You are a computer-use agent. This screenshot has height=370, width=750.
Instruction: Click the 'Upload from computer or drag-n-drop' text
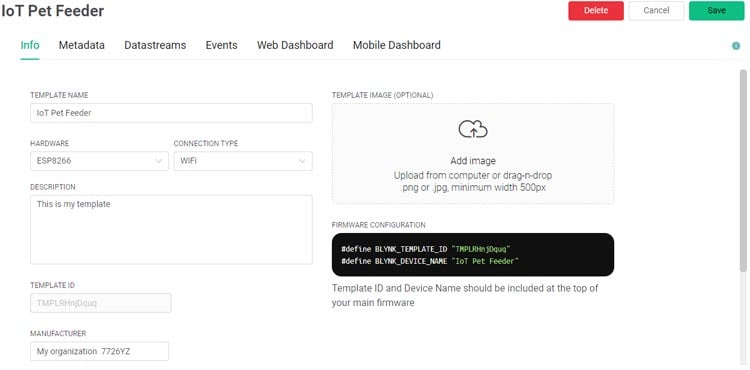coord(473,175)
